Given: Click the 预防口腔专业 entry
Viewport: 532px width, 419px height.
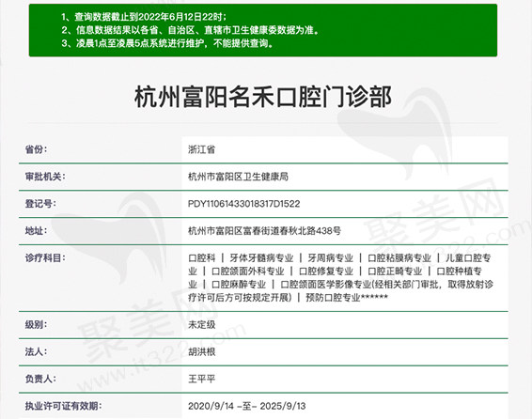Looking at the screenshot, I should tap(333, 298).
